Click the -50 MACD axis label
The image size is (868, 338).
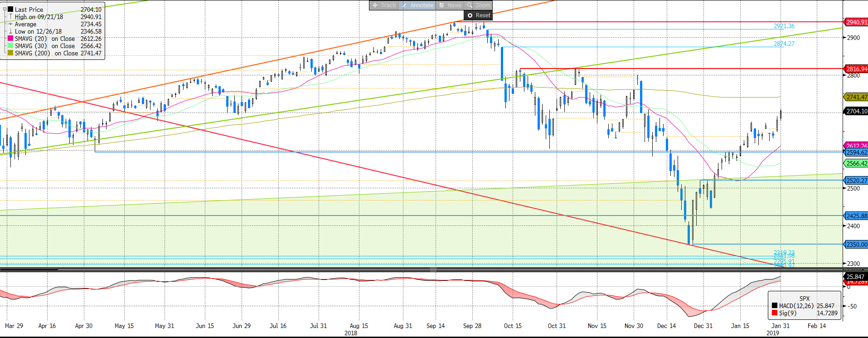tap(852, 306)
